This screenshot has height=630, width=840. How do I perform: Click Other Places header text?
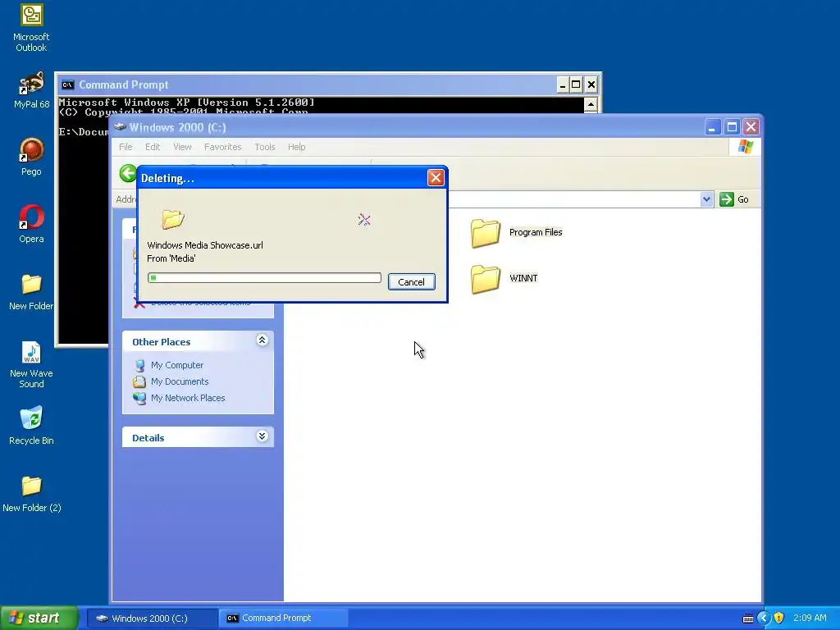[162, 342]
